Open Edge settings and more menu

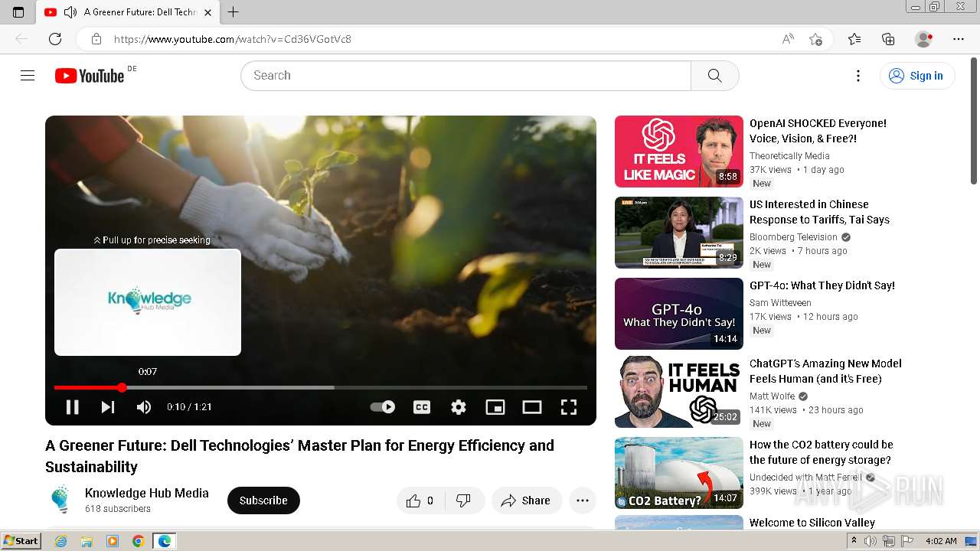click(x=959, y=39)
